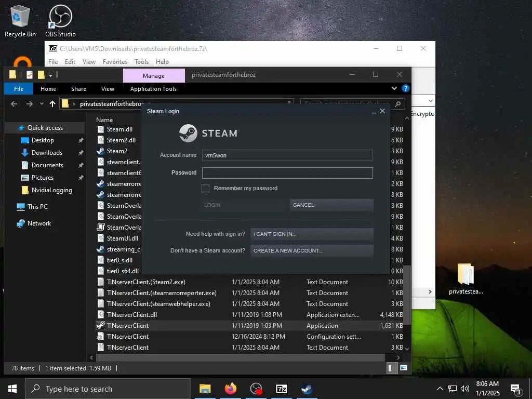The image size is (532, 399).
Task: Go up one folder level
Action: [52, 104]
